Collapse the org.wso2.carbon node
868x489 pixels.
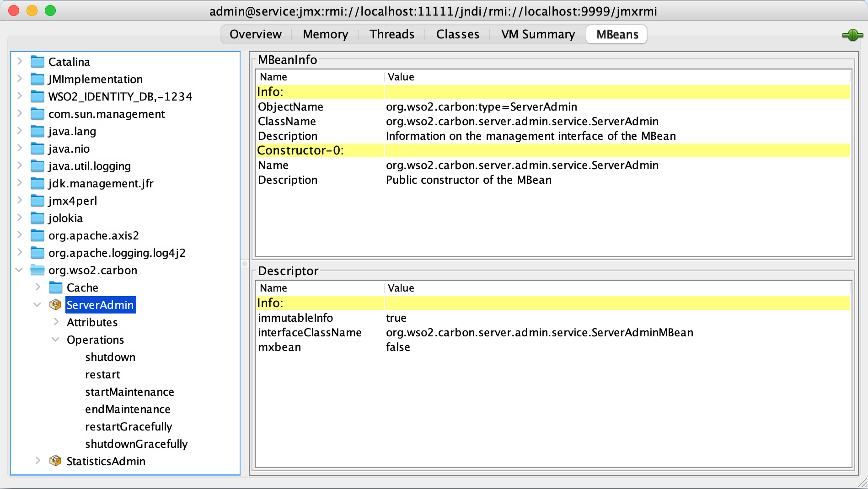point(19,270)
